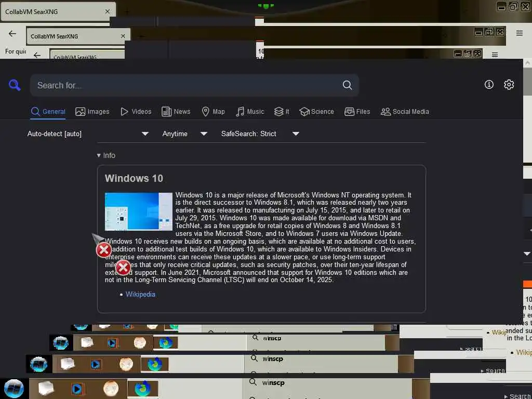Open the Wikipedia link in infobox

(140, 295)
